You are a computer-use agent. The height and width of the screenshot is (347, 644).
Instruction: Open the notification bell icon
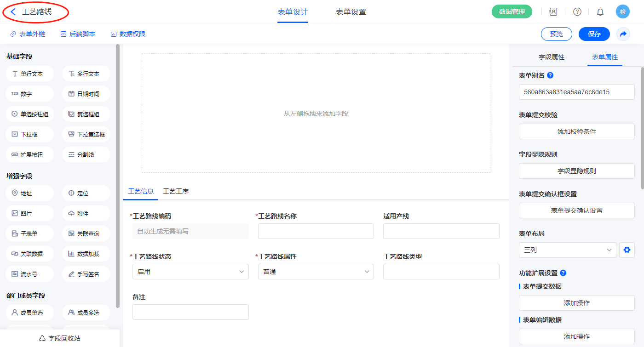[x=600, y=12]
